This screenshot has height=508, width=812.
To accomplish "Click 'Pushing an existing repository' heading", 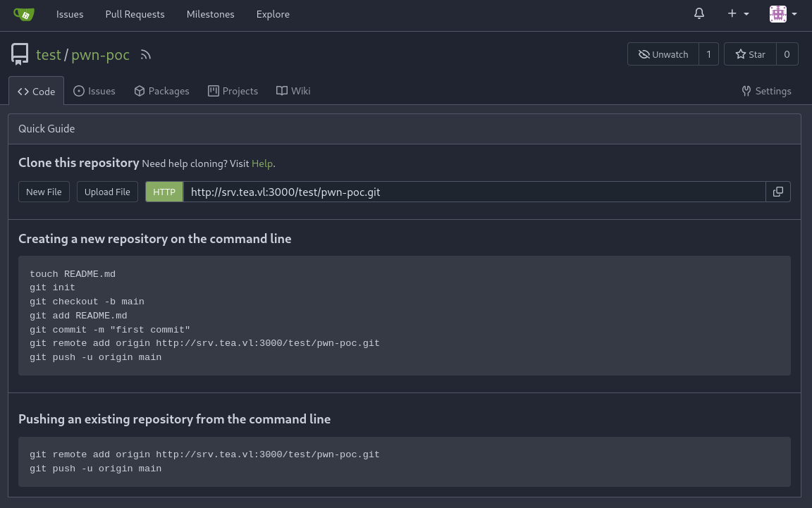I will 175,419.
